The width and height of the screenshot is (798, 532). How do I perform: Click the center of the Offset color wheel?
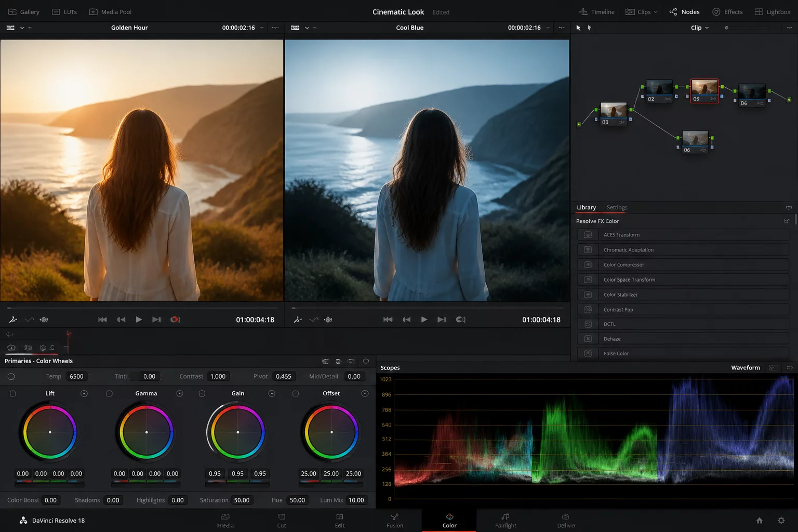331,432
